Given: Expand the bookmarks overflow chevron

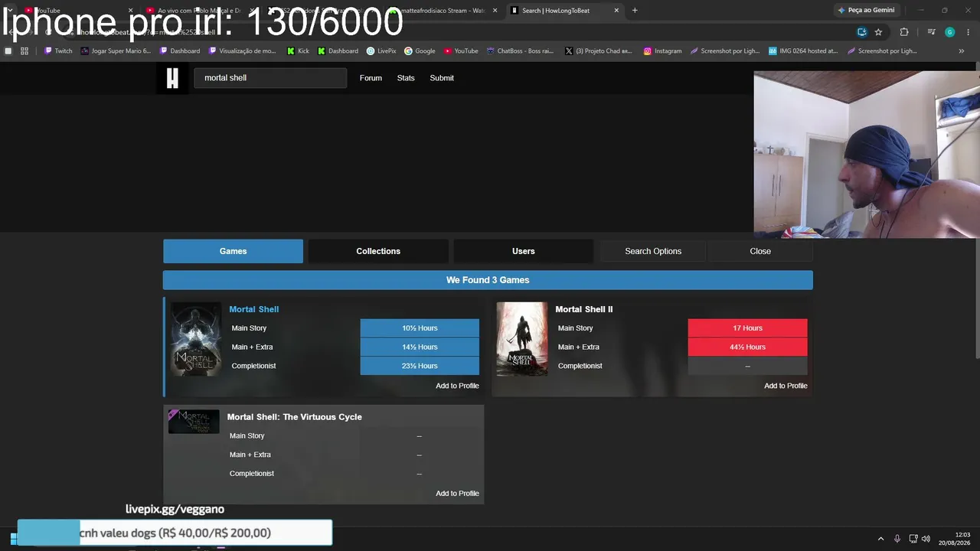Looking at the screenshot, I should 962,51.
